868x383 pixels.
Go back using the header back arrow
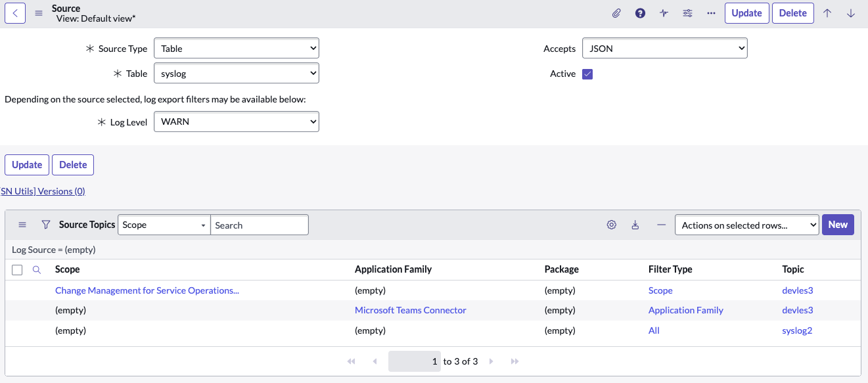click(x=15, y=13)
